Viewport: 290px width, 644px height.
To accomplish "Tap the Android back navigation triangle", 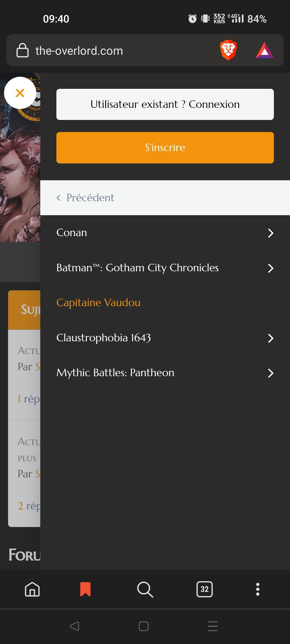I will 74,626.
